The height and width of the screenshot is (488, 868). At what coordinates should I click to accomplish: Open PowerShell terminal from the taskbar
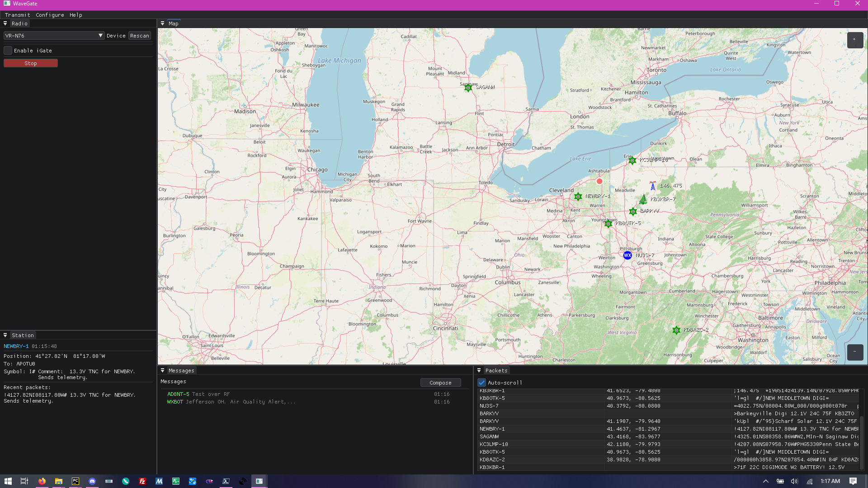[226, 481]
